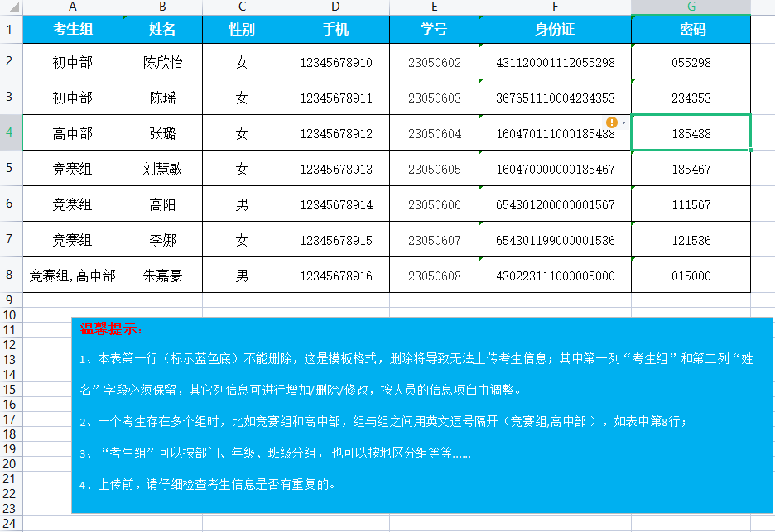Select ID cell 160470000000185467

[x=555, y=169]
